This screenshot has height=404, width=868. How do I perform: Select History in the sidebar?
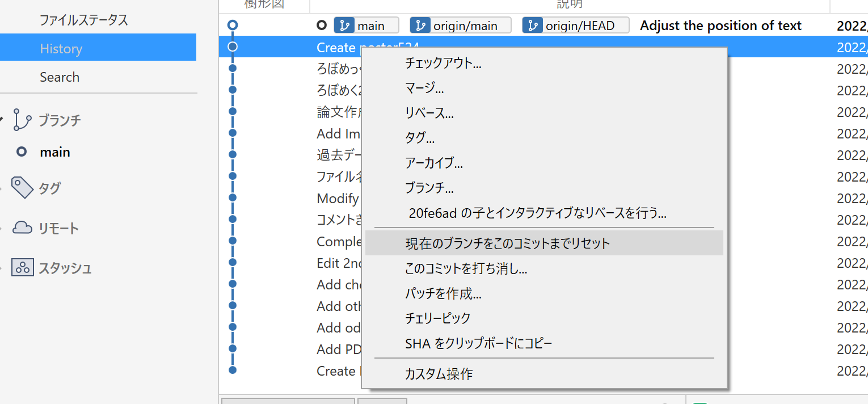coord(98,48)
